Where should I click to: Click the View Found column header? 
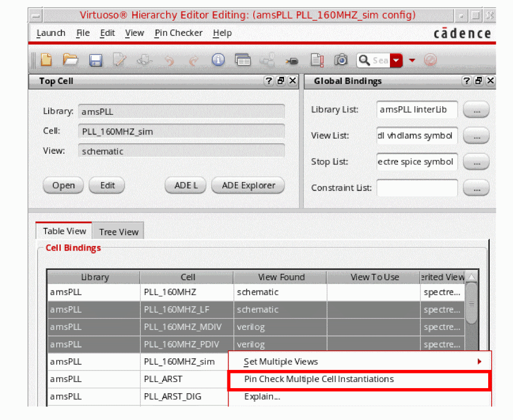281,277
